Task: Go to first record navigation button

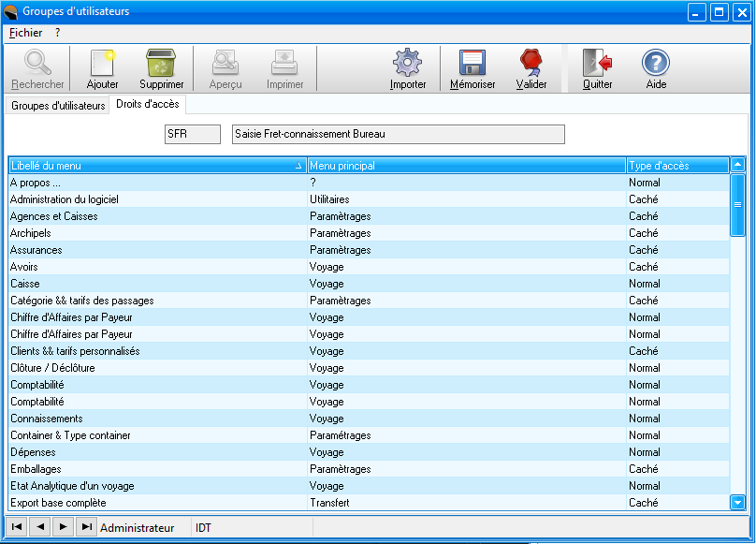Action: tap(17, 527)
